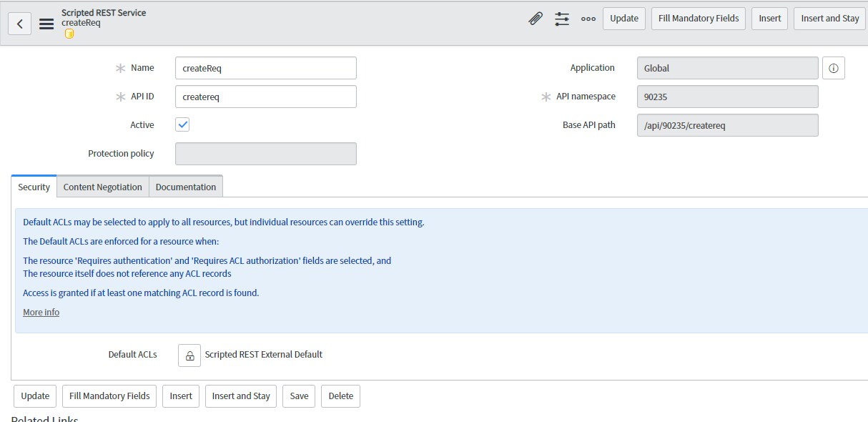This screenshot has width=868, height=422.
Task: Open the more options ellipsis menu
Action: pos(588,19)
